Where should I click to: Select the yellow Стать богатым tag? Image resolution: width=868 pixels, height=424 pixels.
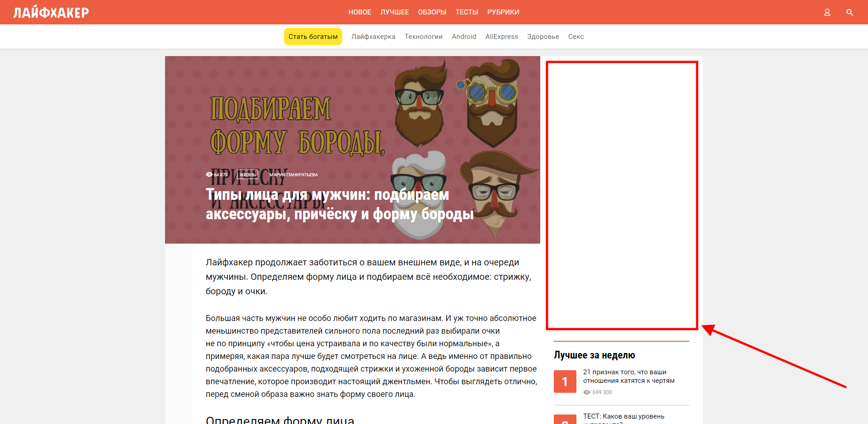click(313, 36)
